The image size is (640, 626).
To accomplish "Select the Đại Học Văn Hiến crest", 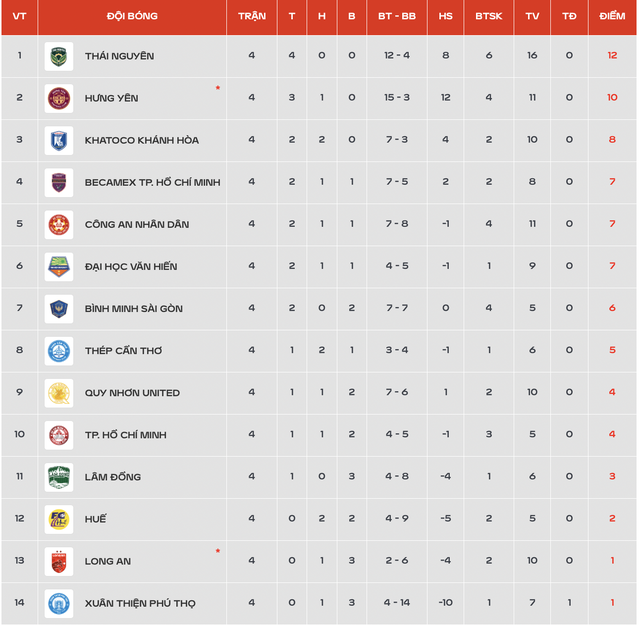I will click(59, 266).
